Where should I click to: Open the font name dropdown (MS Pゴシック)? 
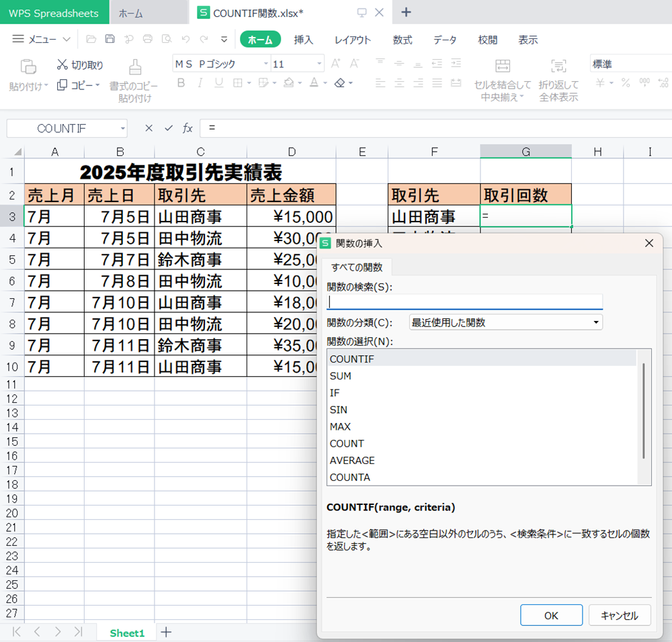[x=265, y=64]
